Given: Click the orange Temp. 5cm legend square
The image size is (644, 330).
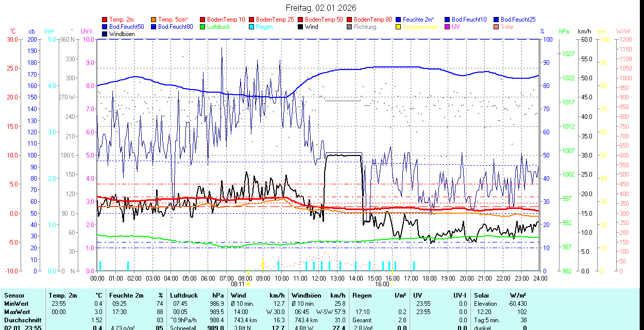Looking at the screenshot, I should point(154,20).
